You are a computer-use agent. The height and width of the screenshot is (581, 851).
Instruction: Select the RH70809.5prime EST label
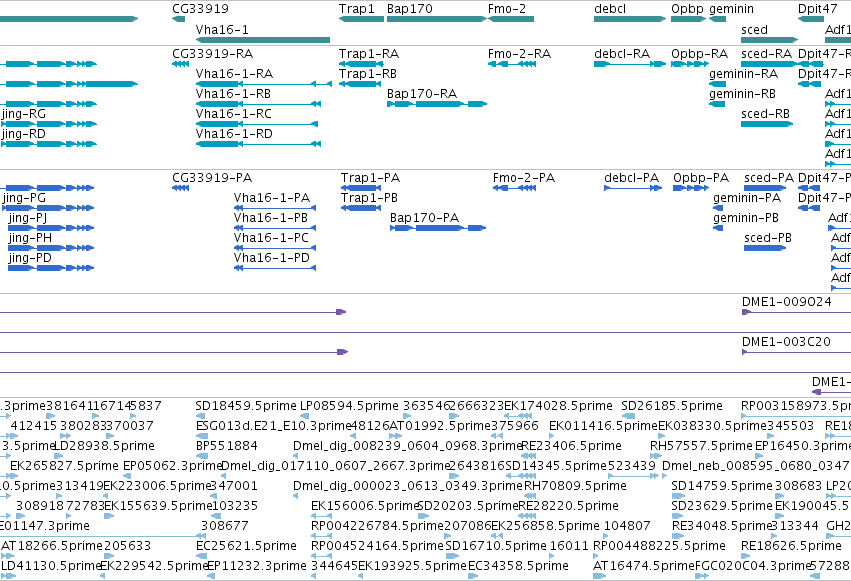pyautogui.click(x=575, y=486)
